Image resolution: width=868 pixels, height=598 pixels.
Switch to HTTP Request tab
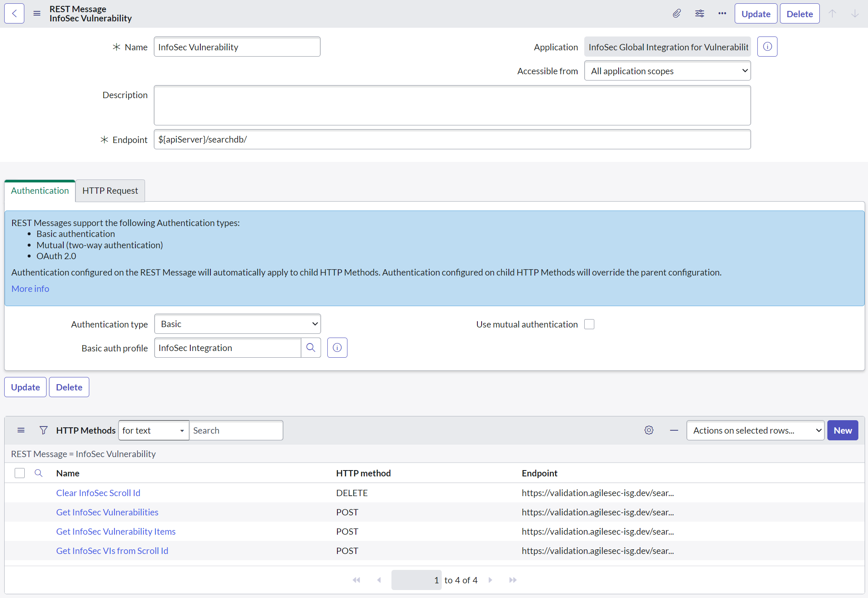point(110,191)
